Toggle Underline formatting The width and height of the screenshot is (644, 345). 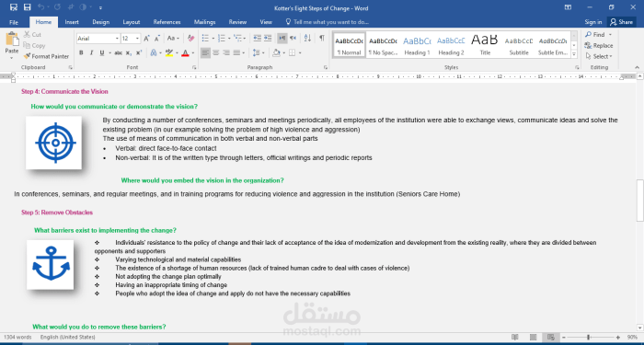click(102, 52)
